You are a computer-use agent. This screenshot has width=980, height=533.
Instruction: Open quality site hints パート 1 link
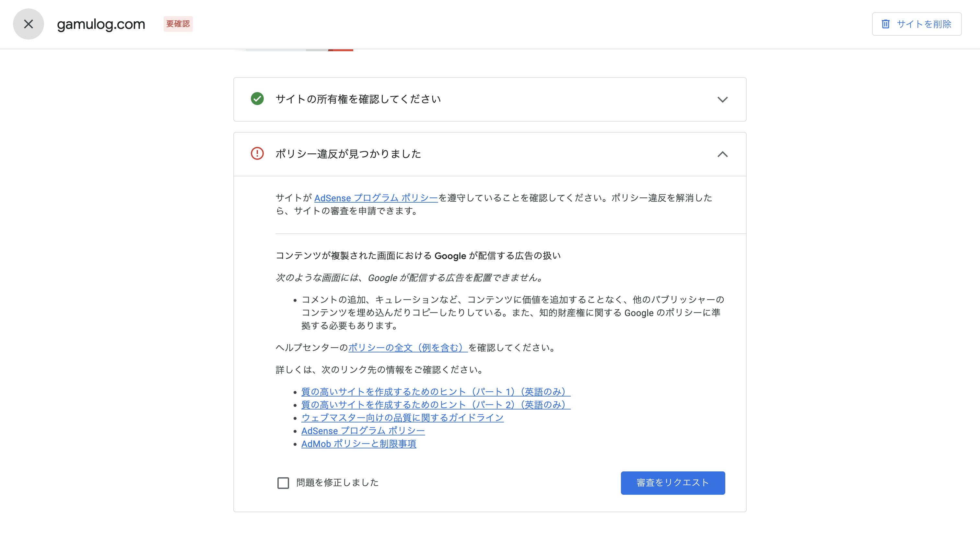point(436,392)
